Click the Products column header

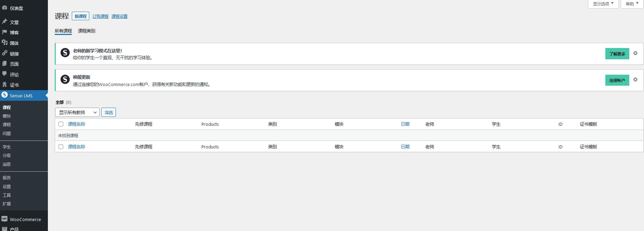pos(210,124)
